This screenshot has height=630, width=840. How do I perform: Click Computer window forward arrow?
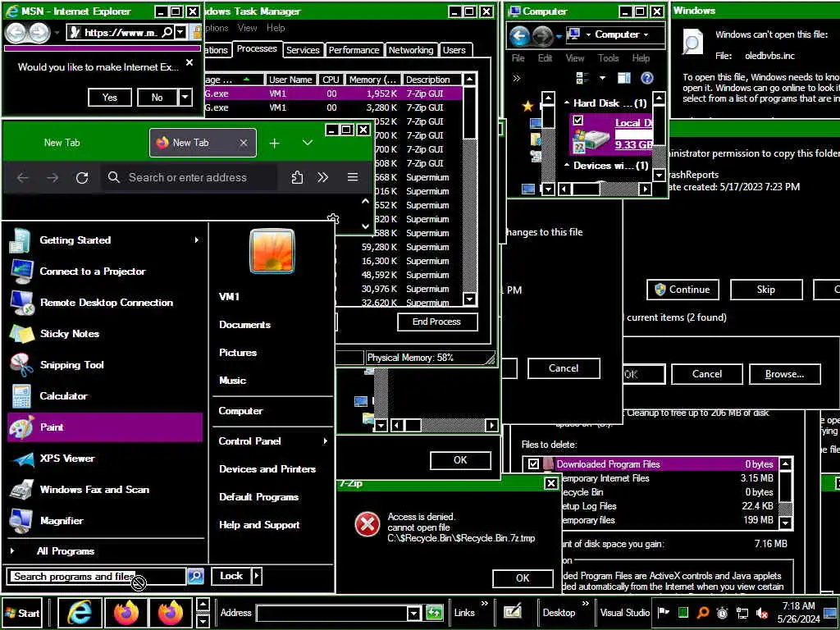click(542, 35)
